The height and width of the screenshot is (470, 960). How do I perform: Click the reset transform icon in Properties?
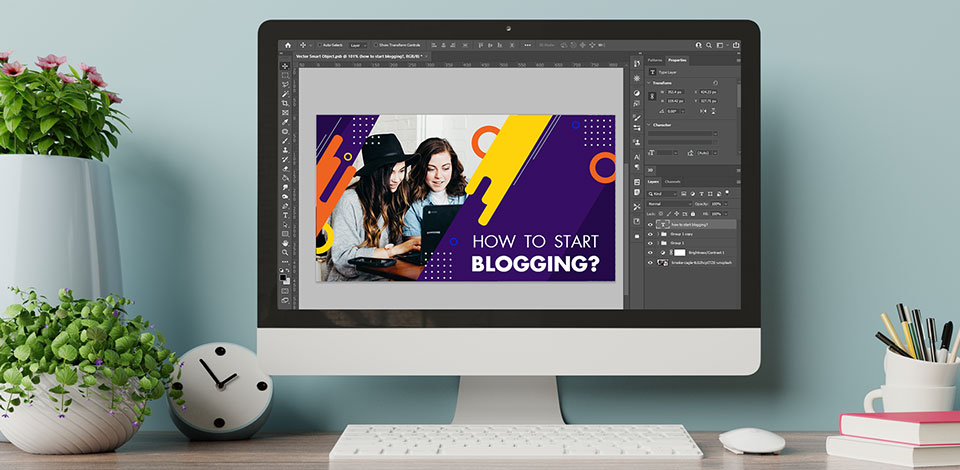[715, 83]
